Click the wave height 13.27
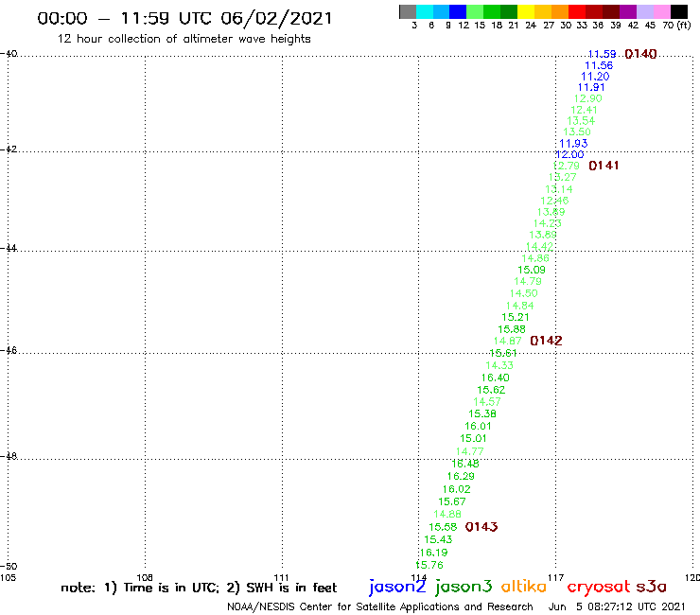 click(x=563, y=177)
